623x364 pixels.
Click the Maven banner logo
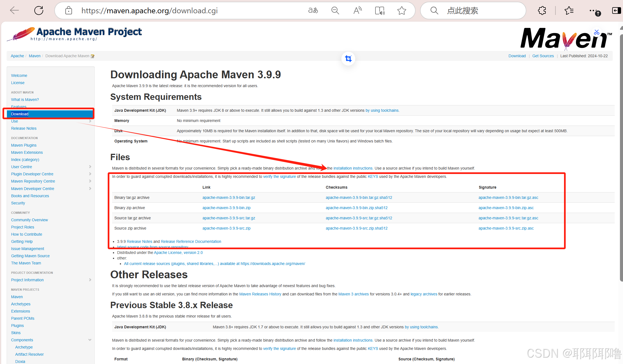566,39
